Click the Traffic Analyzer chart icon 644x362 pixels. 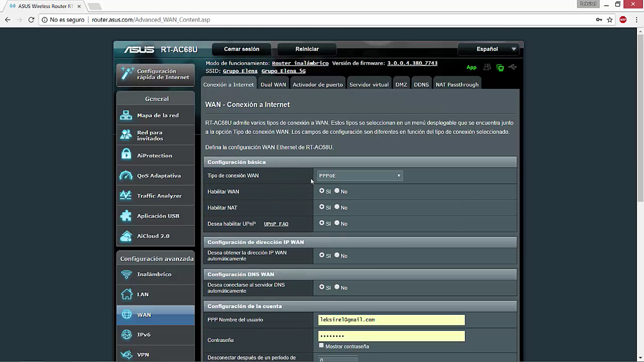[126, 196]
